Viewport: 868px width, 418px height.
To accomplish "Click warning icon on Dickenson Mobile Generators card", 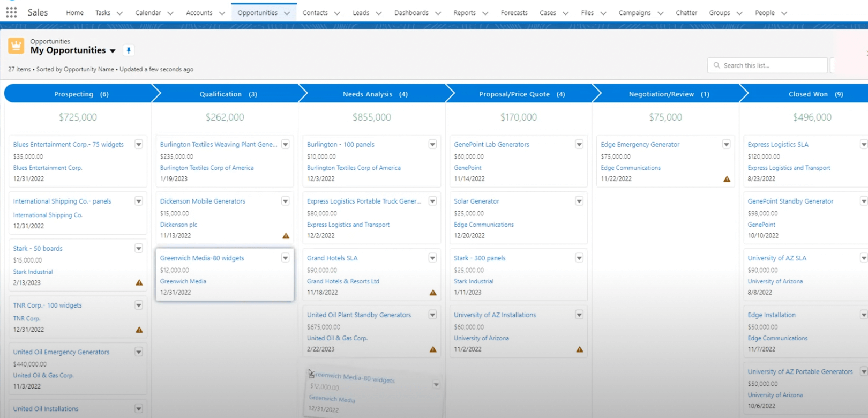I will point(286,236).
